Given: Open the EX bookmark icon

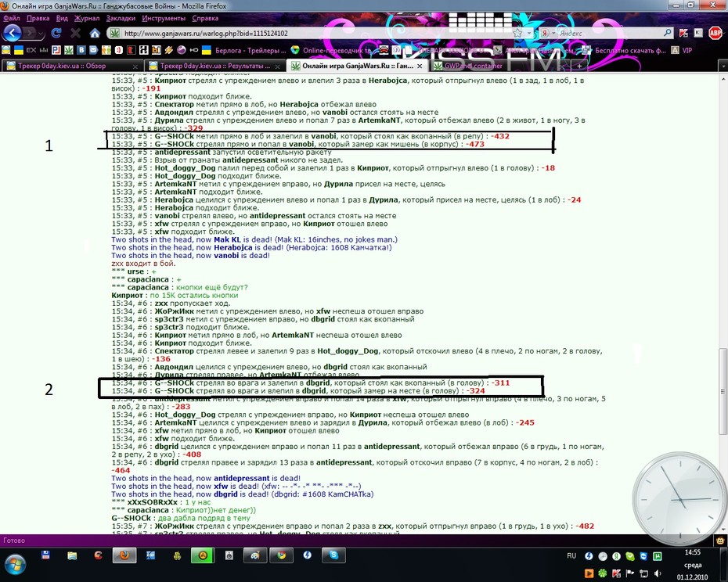Looking at the screenshot, I should pyautogui.click(x=31, y=50).
